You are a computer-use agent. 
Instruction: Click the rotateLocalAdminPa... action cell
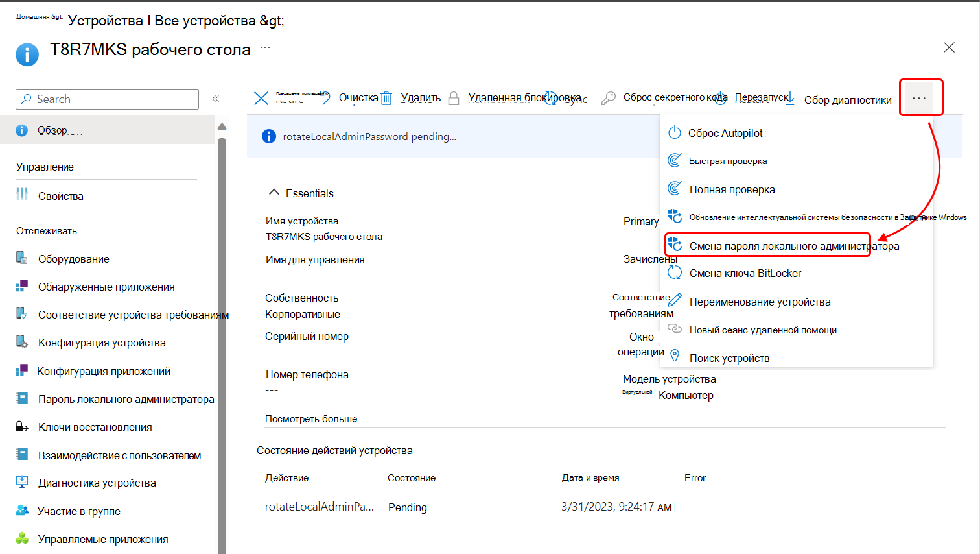coord(320,507)
